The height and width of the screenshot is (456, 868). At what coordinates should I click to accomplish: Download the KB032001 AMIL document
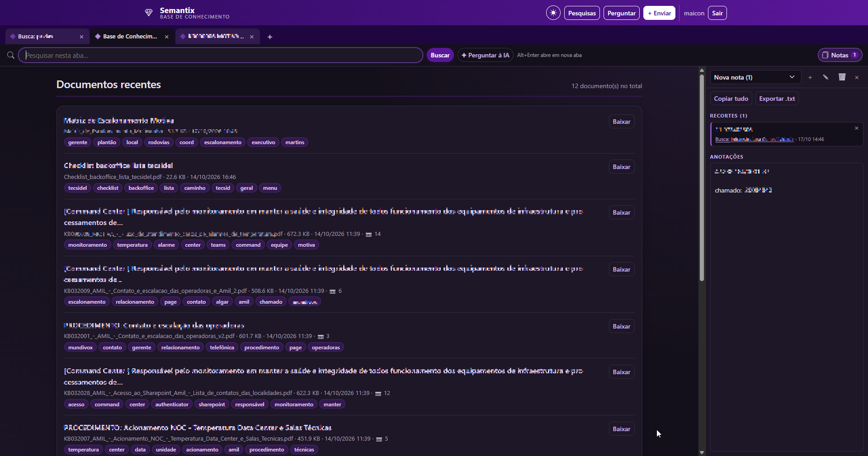[x=621, y=326]
